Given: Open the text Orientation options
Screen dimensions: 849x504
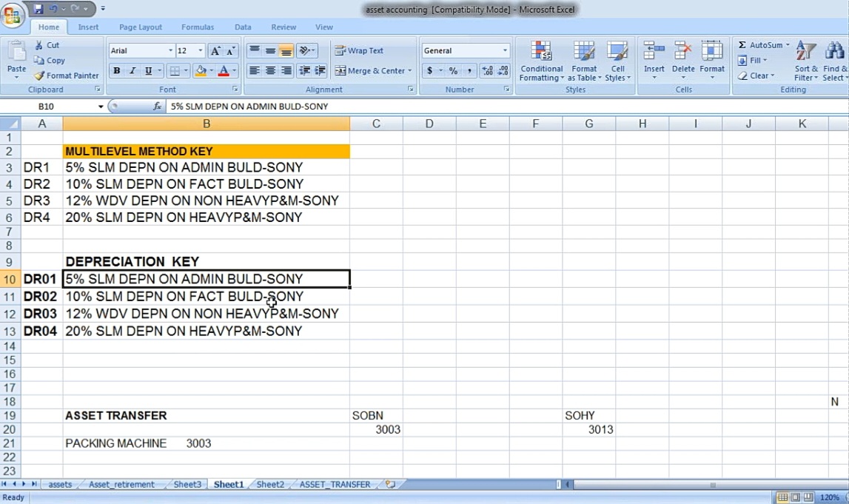Looking at the screenshot, I should point(306,50).
